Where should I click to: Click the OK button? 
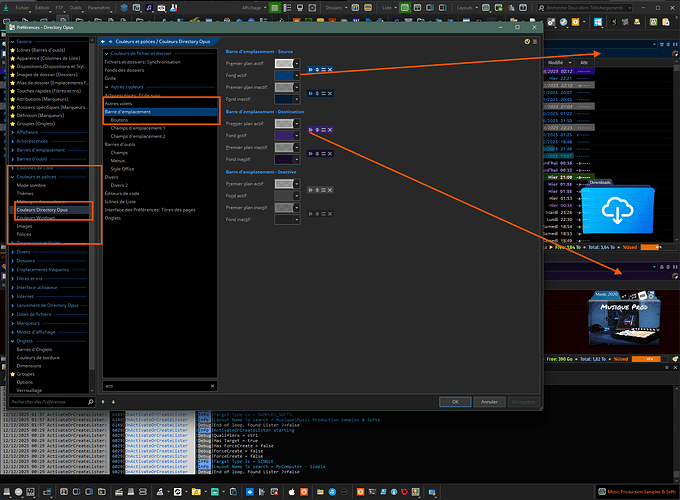[x=455, y=401]
